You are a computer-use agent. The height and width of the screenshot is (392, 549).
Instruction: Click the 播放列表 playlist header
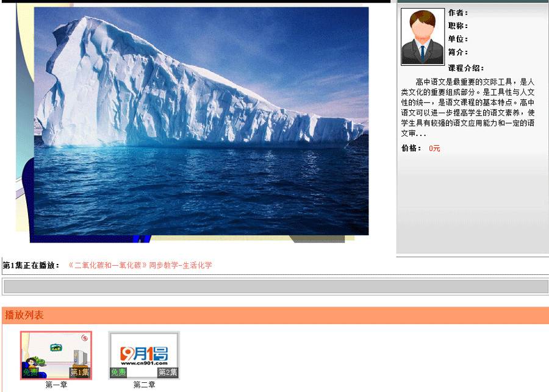(x=24, y=315)
